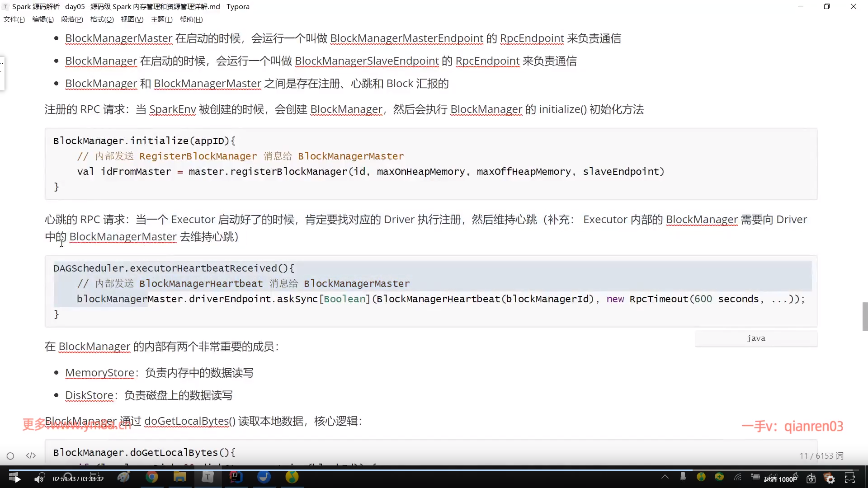Select the java code language field

(x=756, y=338)
